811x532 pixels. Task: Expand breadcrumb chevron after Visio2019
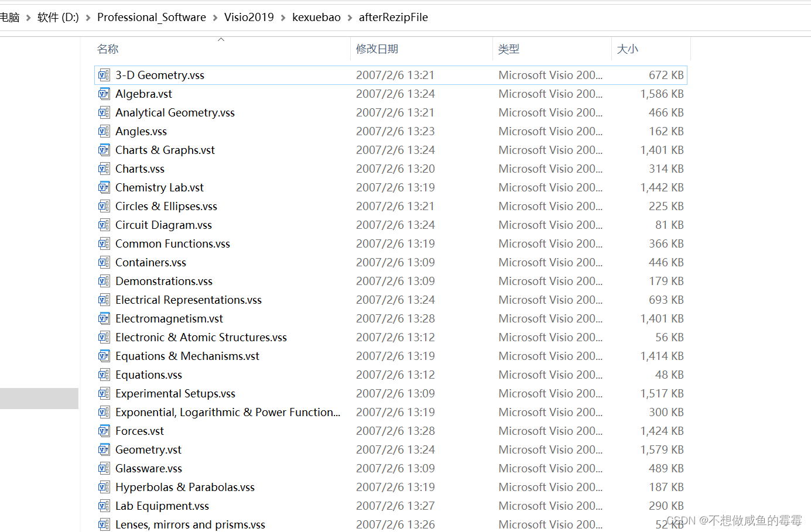click(283, 18)
